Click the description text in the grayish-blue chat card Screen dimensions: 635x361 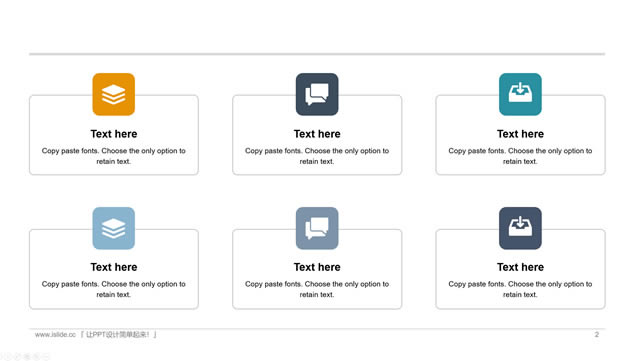click(x=317, y=289)
